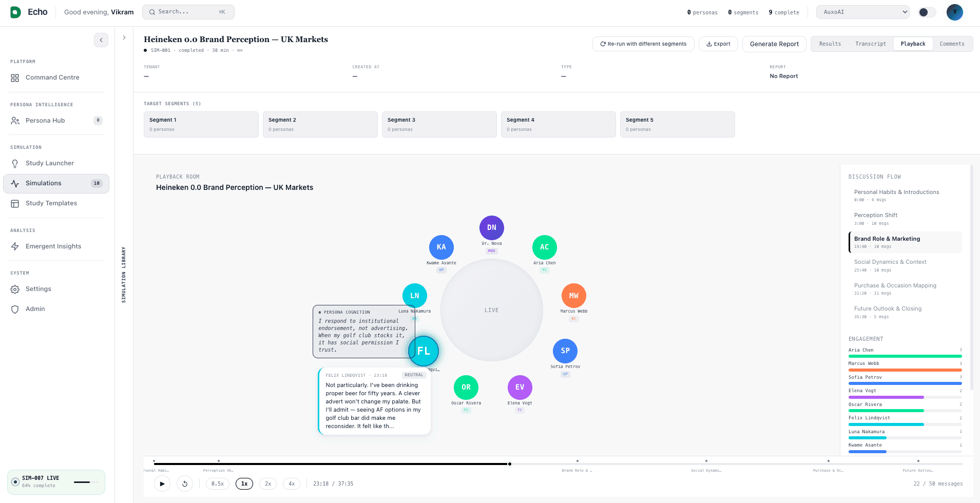Open Segment 1 card
The height and width of the screenshot is (503, 980).
(201, 124)
